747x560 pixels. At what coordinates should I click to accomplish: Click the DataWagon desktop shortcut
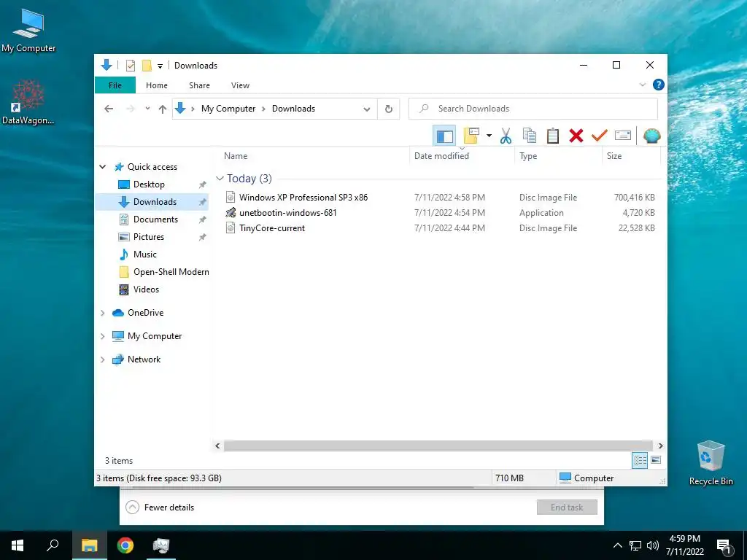pyautogui.click(x=28, y=102)
